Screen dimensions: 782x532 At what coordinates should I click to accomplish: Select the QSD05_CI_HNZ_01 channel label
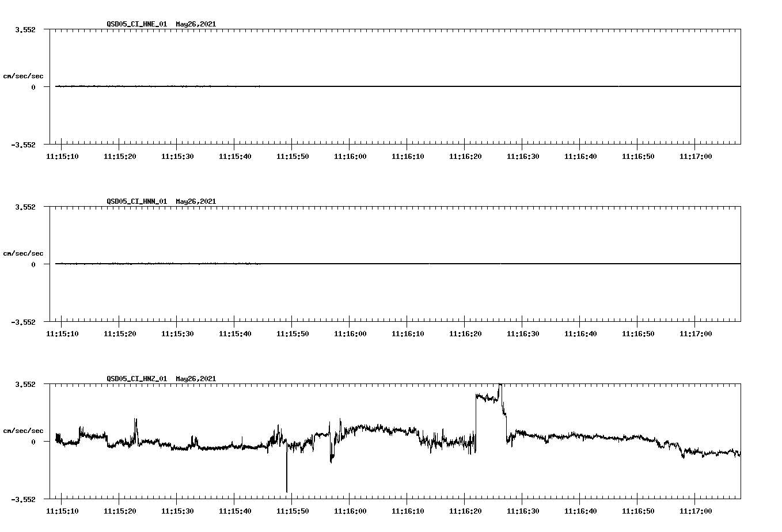[136, 379]
